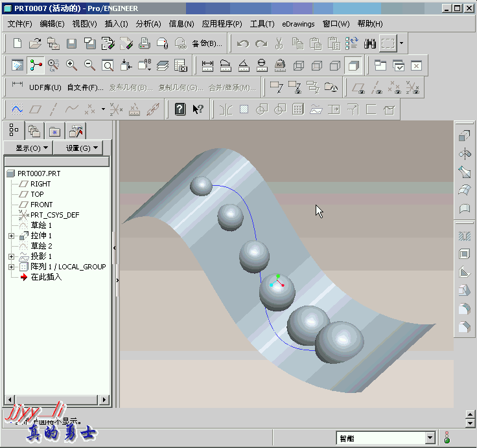Select 草绘 2 in the model tree
477x448 pixels.
tap(41, 246)
